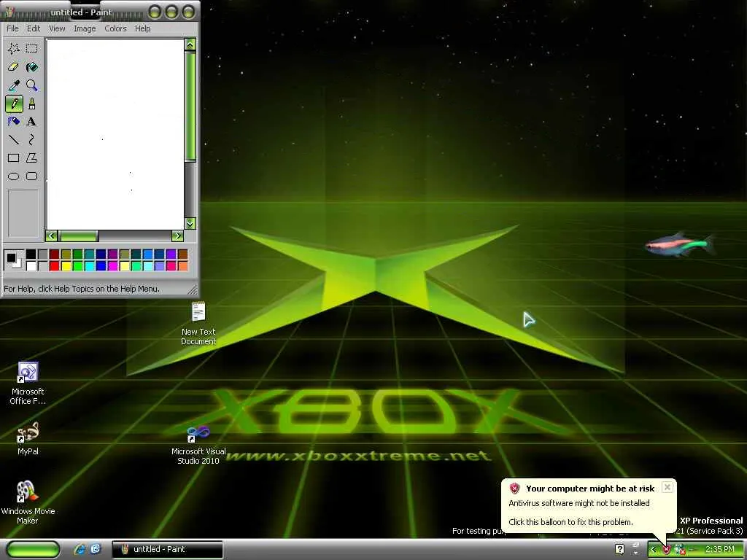747x560 pixels.
Task: Pick the dark gray color swatch
Action: (x=43, y=254)
